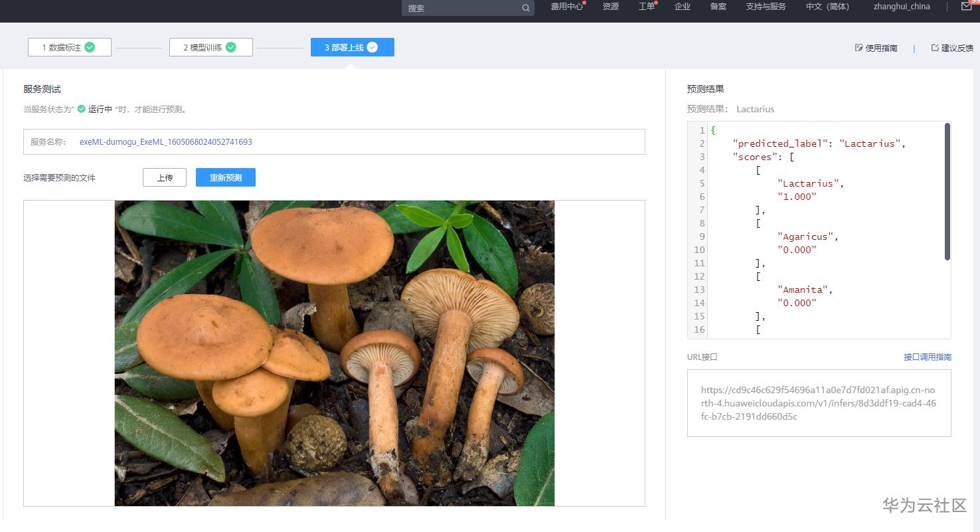Open the 中文（简体）language dropdown
Screen dimensions: 980x532
click(x=827, y=7)
